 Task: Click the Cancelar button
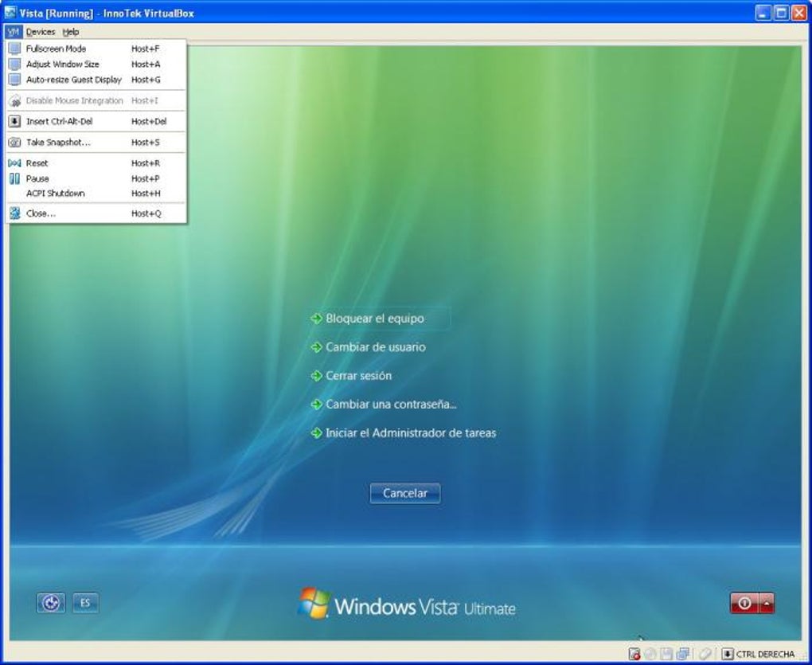click(x=405, y=493)
